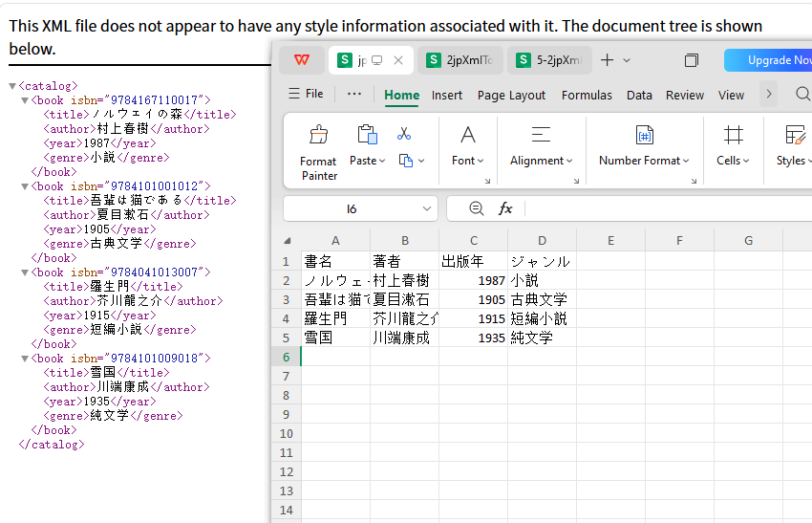Image resolution: width=812 pixels, height=523 pixels.
Task: Click the fx insert function icon
Action: [505, 208]
